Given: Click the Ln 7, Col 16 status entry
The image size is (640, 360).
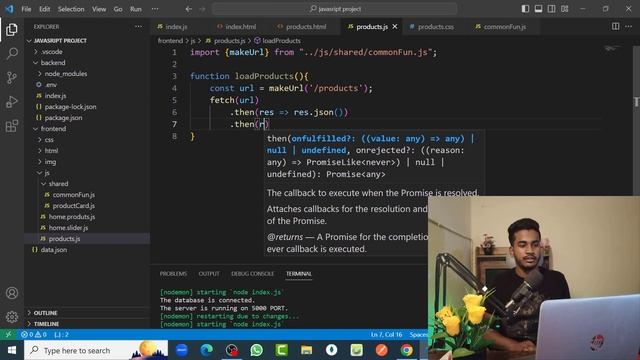Looking at the screenshot, I should point(386,334).
